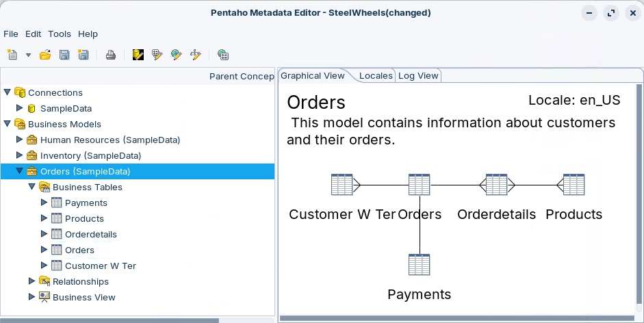
Task: Open the Tools menu
Action: [60, 34]
